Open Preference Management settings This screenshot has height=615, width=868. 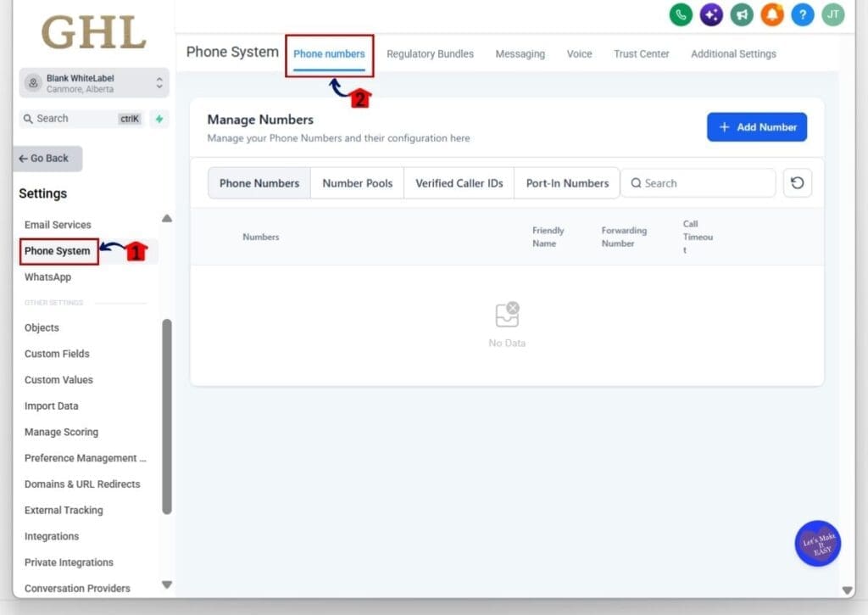click(86, 458)
